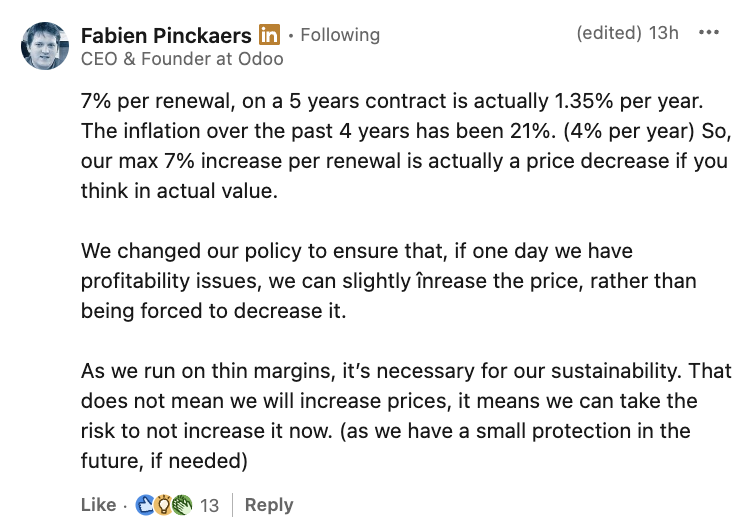Open Fabien Pinckaers' profile via name
752x522 pixels.
[x=165, y=34]
